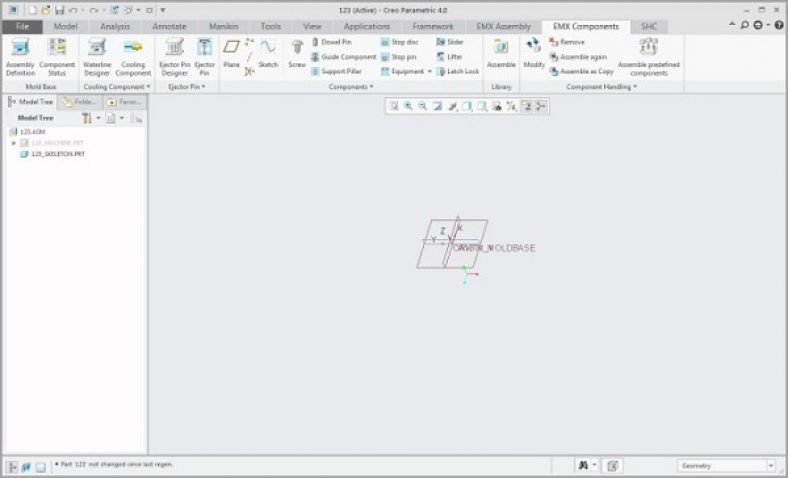Switch to the Framework tab

point(433,27)
